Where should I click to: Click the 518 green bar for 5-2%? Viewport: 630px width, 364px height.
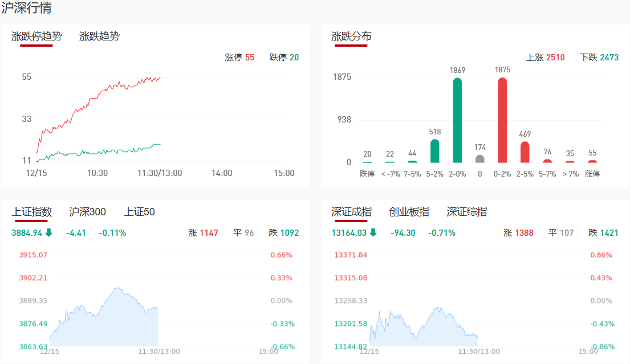click(434, 151)
